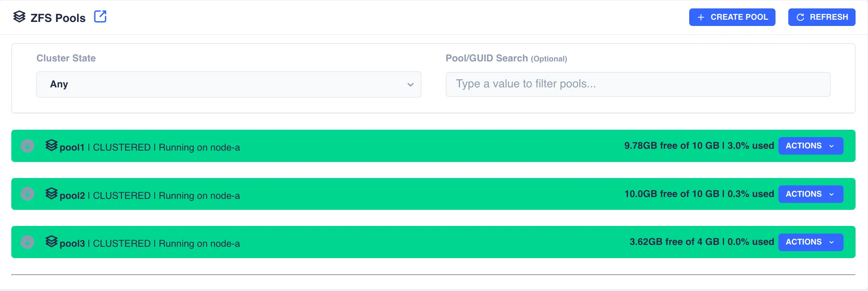Open ZFS Pools in a new window via external-link icon
The width and height of the screenshot is (868, 291).
tap(100, 16)
